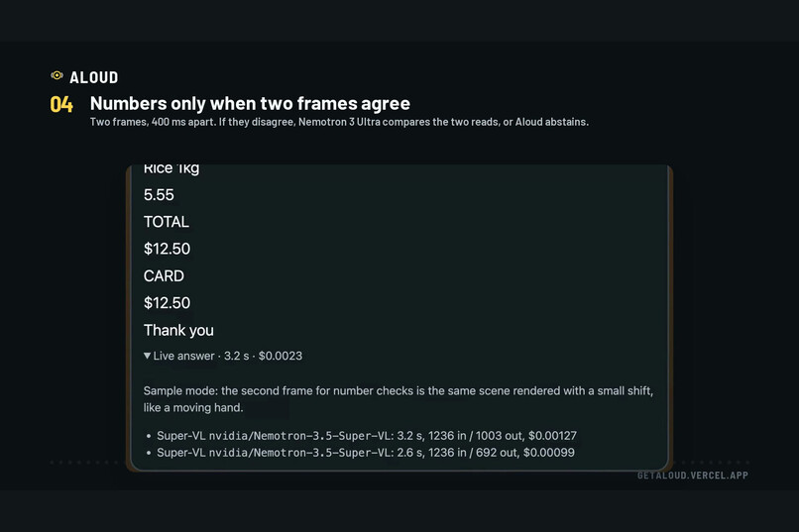Click the Rice 1kg item line
Image resolution: width=799 pixels, height=532 pixels.
tap(171, 169)
